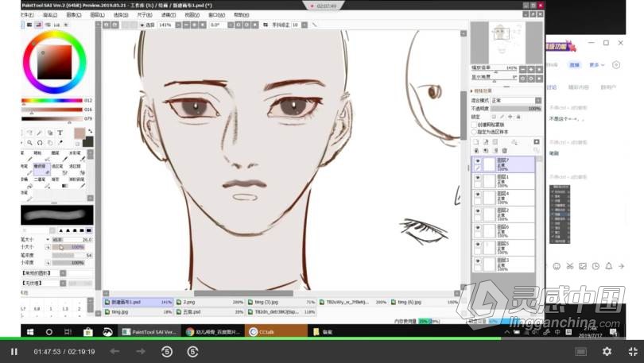Hide layer 图层5

pyautogui.click(x=478, y=244)
